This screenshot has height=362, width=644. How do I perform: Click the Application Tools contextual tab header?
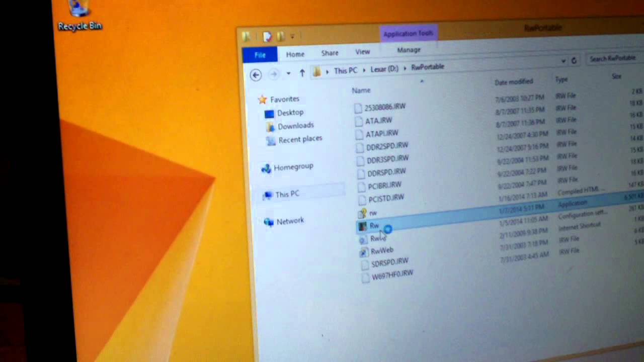coord(408,34)
